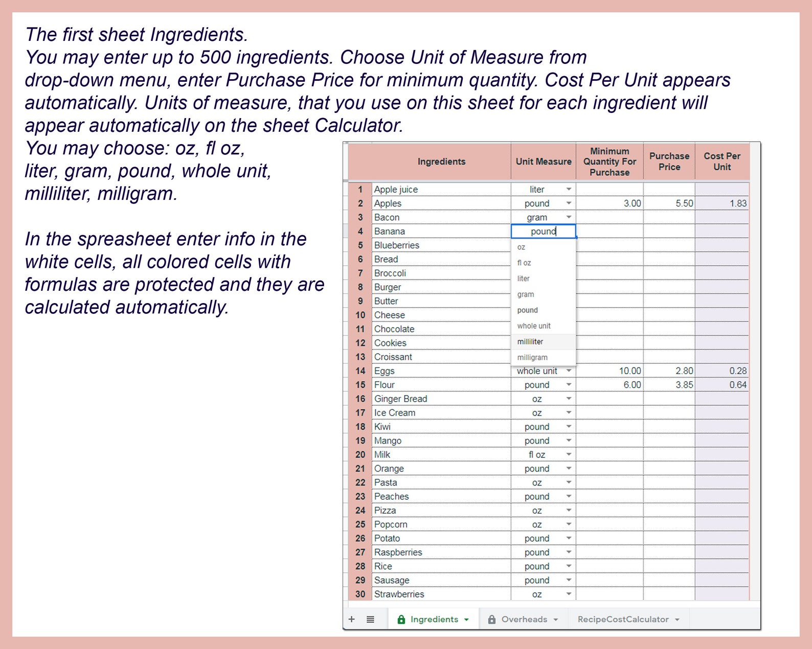Select the 'Croissant' ingredient cell

click(441, 357)
